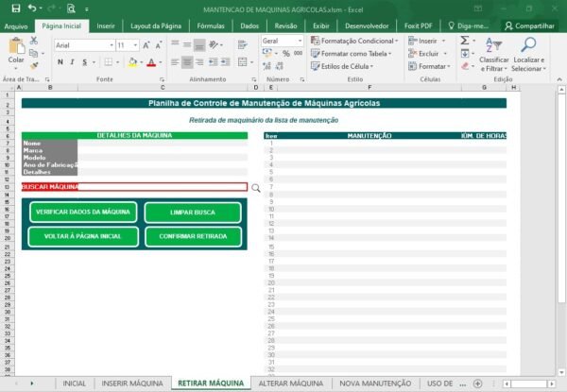
Task: Click the decrease decimal places icon
Action: coord(279,66)
